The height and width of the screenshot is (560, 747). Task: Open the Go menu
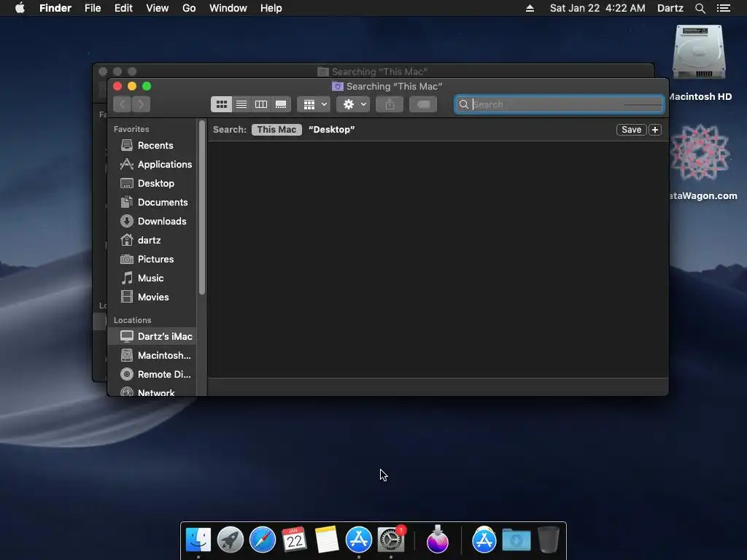189,8
